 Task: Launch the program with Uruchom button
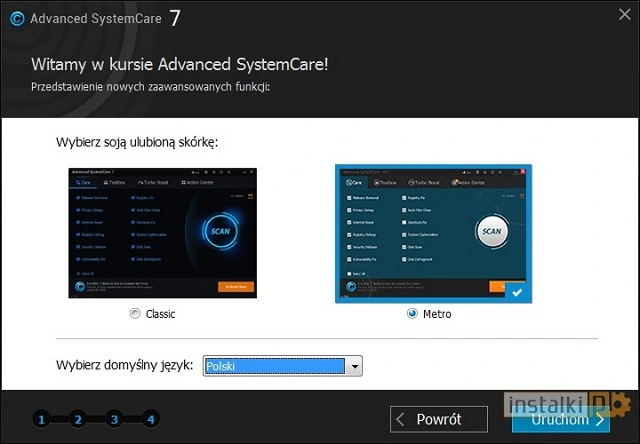click(561, 419)
